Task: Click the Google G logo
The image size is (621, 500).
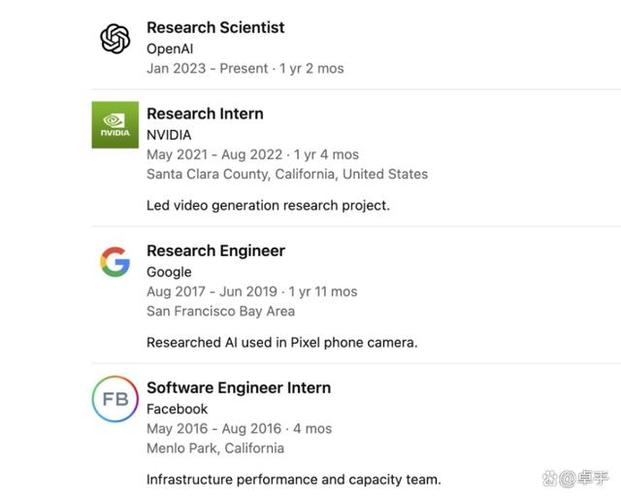Action: [115, 261]
